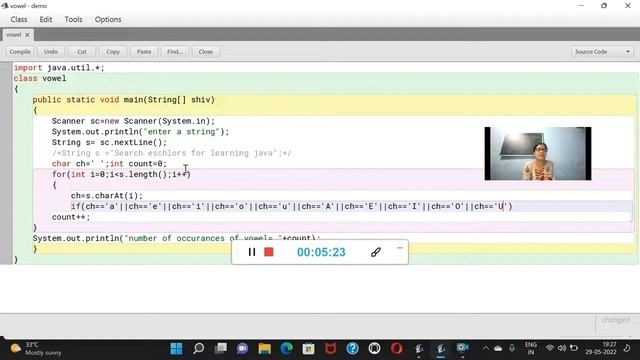Click the 'enter a string' println line
This screenshot has width=640, height=360.
coord(140,132)
